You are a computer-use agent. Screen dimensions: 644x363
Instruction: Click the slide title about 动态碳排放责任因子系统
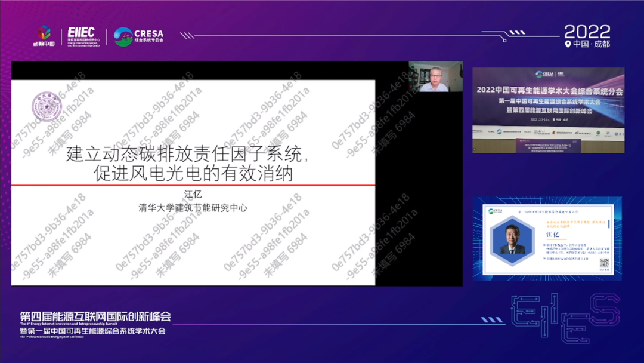click(187, 164)
